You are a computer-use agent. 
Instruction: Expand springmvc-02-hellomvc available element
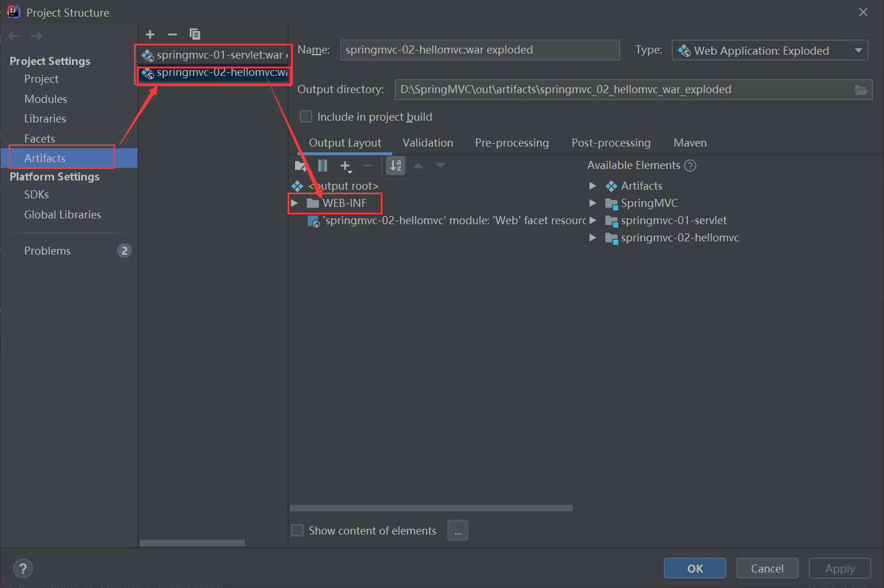[x=592, y=237]
